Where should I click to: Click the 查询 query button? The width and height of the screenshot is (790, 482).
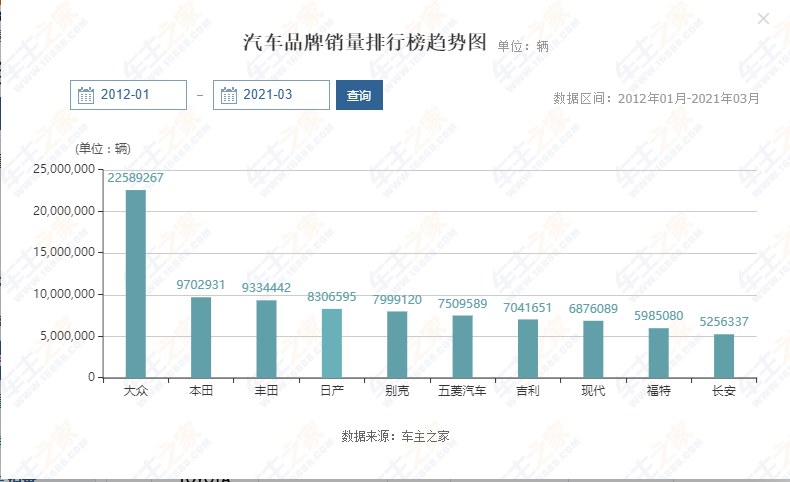coord(359,95)
